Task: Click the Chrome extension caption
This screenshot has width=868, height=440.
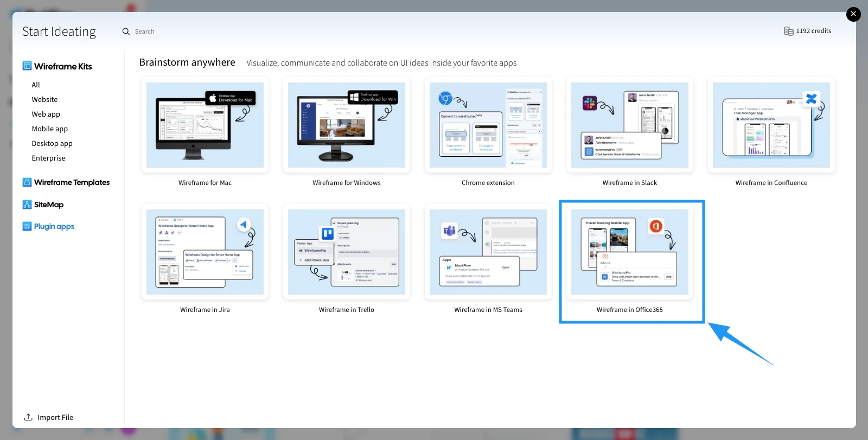Action: pyautogui.click(x=488, y=183)
